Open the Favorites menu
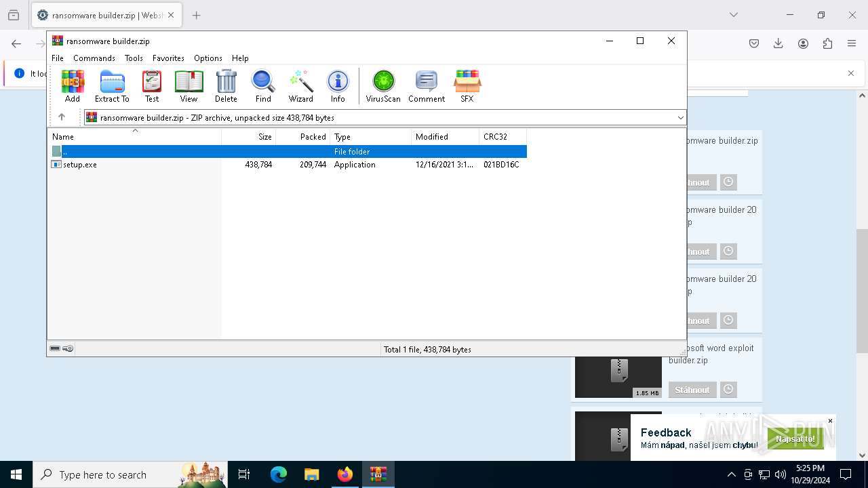868x488 pixels. pyautogui.click(x=168, y=58)
